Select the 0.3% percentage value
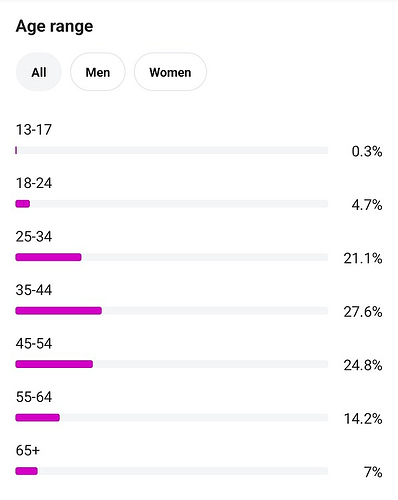The image size is (398, 500). click(367, 151)
